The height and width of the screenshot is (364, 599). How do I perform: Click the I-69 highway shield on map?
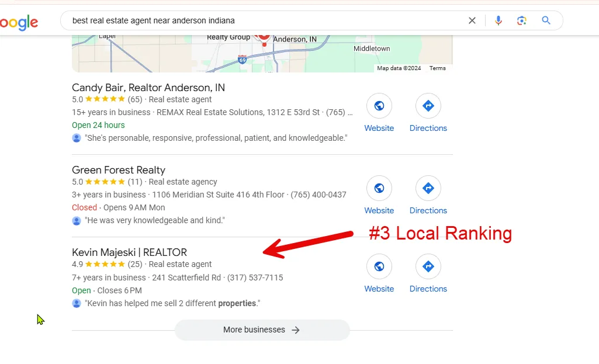(242, 60)
